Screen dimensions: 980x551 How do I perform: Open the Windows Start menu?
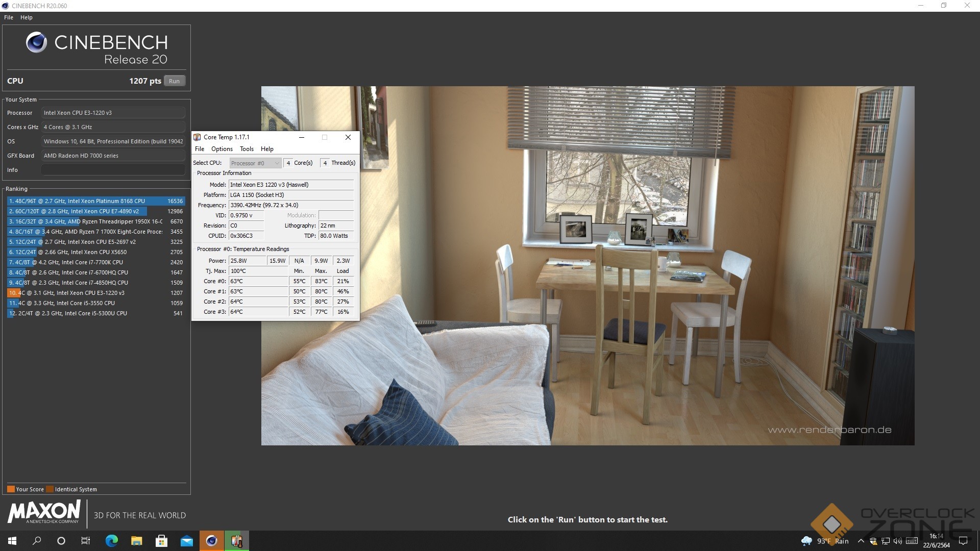tap(12, 541)
